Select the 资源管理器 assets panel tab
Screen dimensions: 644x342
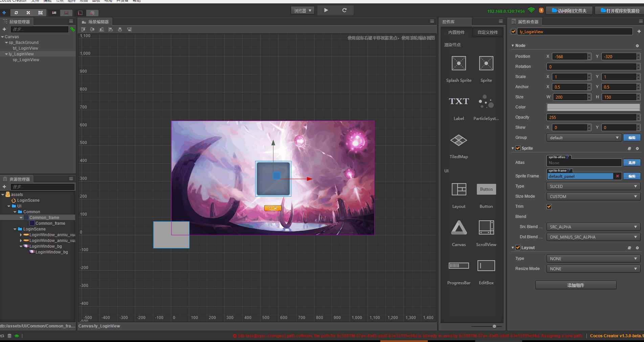pos(17,179)
